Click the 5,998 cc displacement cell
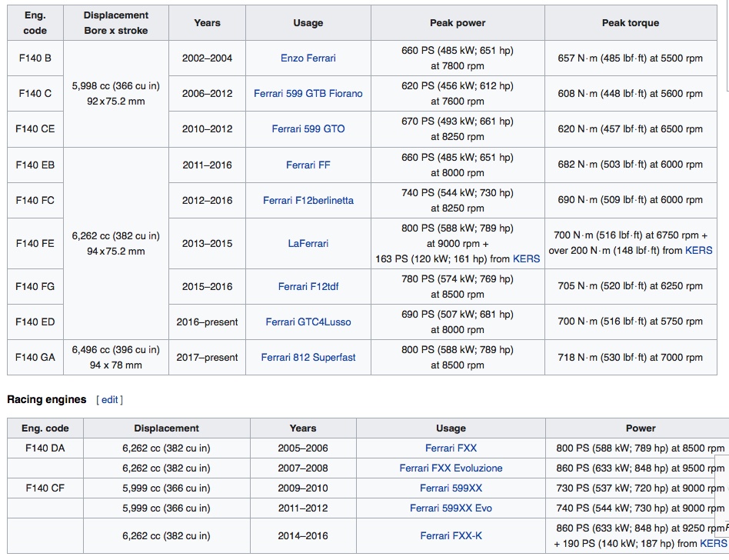This screenshot has height=560, width=729. (x=116, y=94)
